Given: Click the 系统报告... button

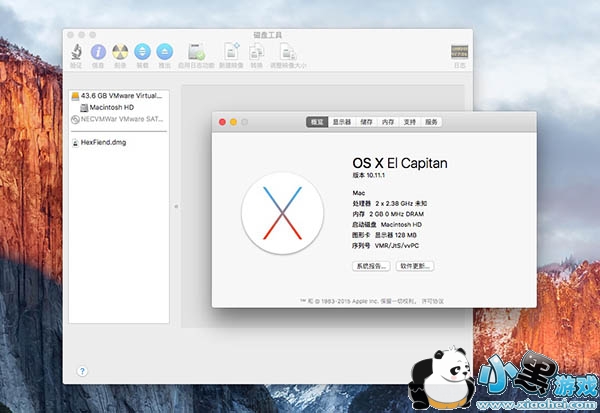Looking at the screenshot, I should click(x=370, y=267).
